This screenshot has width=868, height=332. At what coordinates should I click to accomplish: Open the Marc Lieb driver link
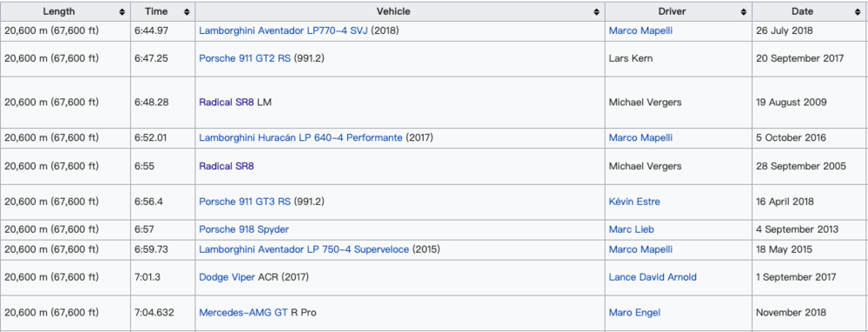click(x=632, y=229)
